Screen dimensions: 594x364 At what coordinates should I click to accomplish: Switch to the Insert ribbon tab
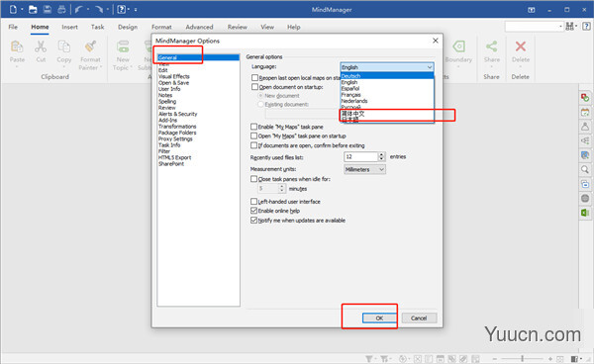pos(69,27)
